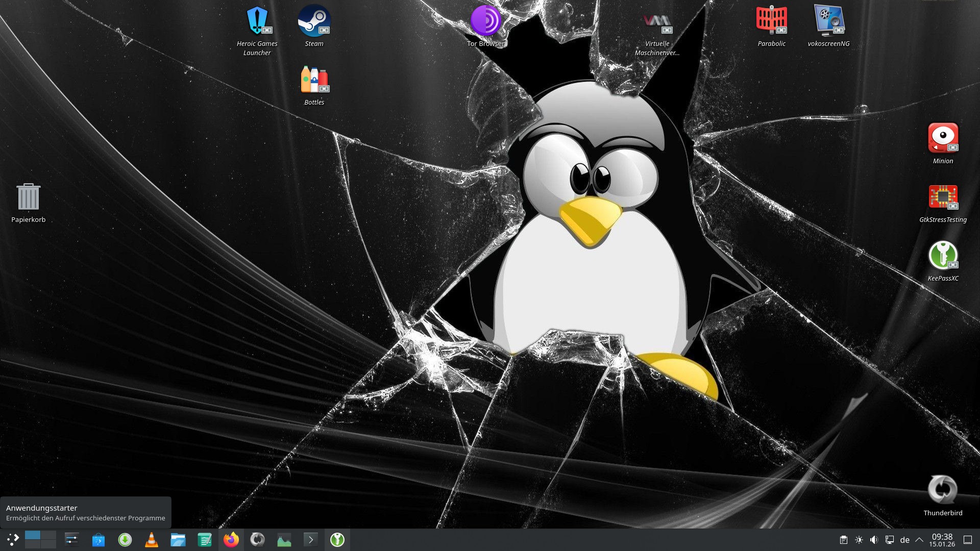This screenshot has width=980, height=551.
Task: Expand hidden system tray icons arrow
Action: [919, 540]
